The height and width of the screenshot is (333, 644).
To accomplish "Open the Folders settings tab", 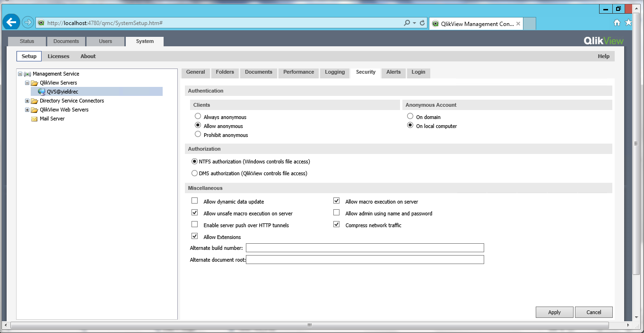I will pos(225,72).
